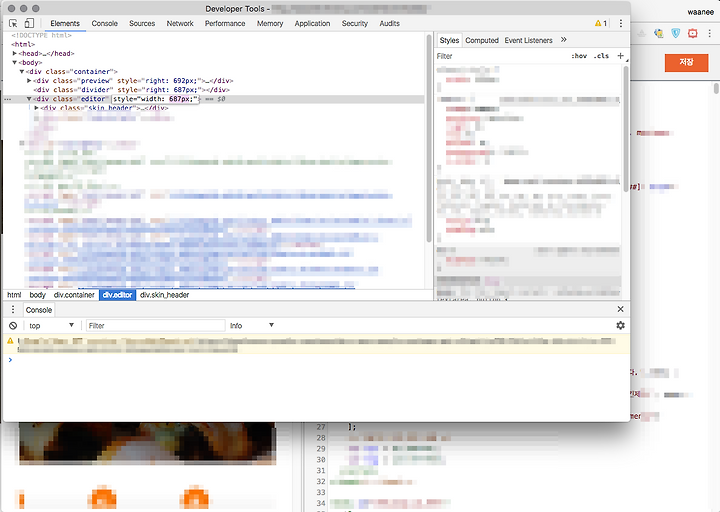Click the console prompt input line
720x512 pixels.
coord(317,360)
